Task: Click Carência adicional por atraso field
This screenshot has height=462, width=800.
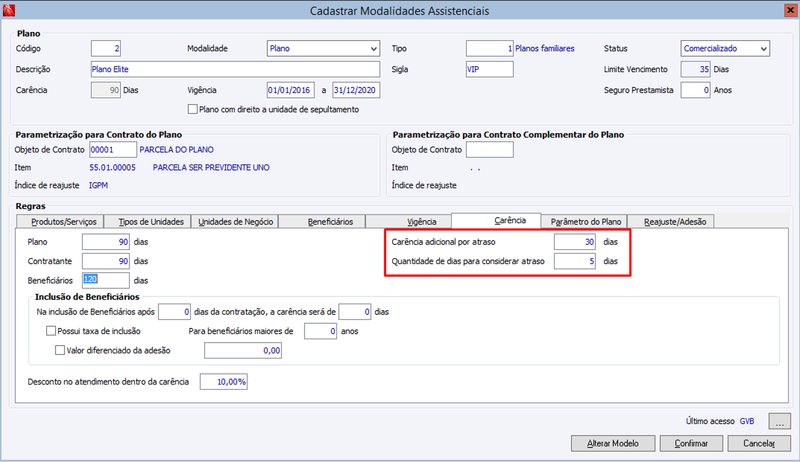Action: (574, 242)
